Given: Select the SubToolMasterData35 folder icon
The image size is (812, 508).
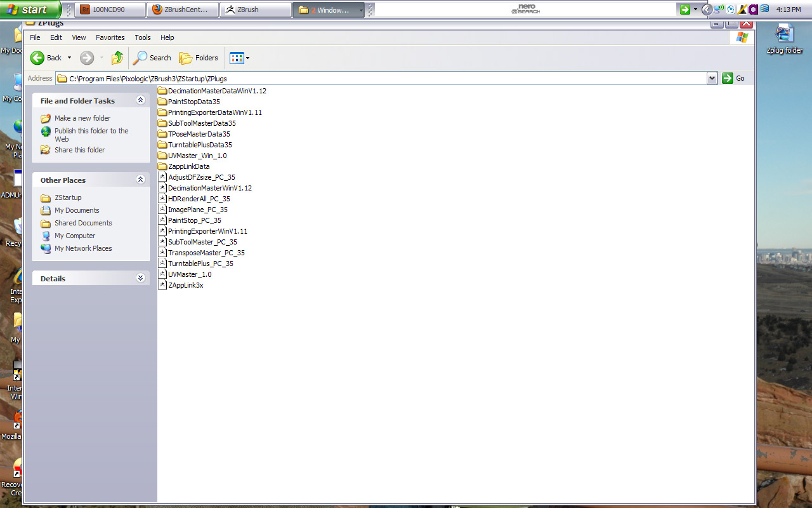Looking at the screenshot, I should point(162,123).
